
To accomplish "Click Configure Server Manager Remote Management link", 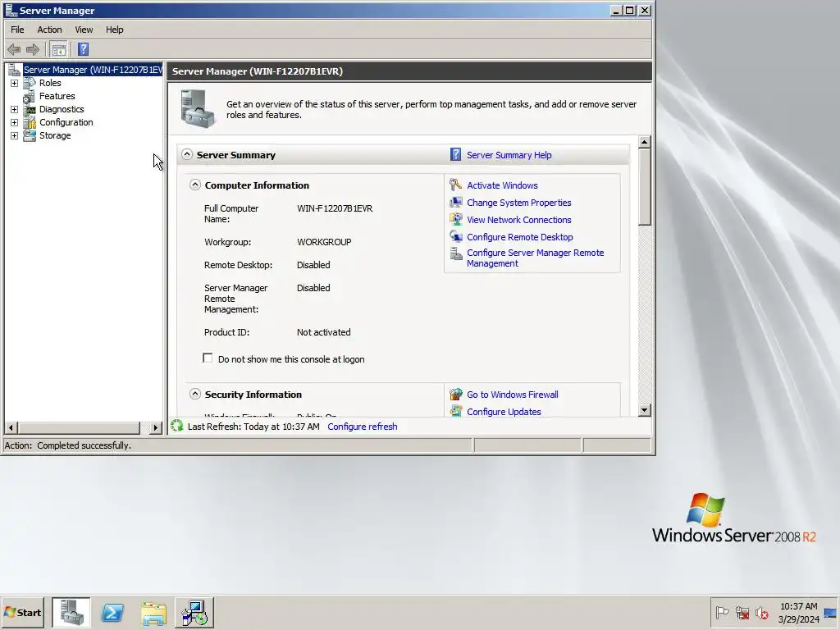I will click(535, 258).
